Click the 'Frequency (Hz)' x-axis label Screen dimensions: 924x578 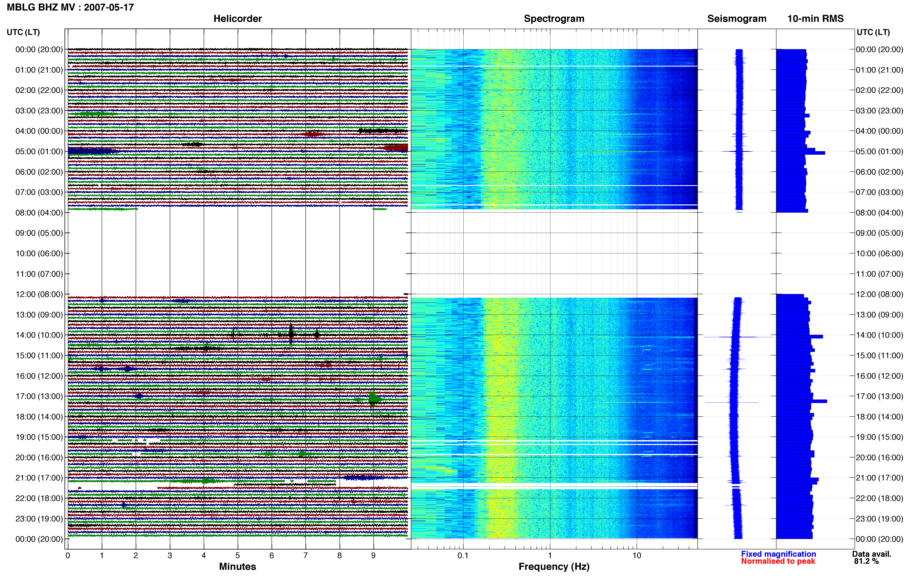click(554, 566)
